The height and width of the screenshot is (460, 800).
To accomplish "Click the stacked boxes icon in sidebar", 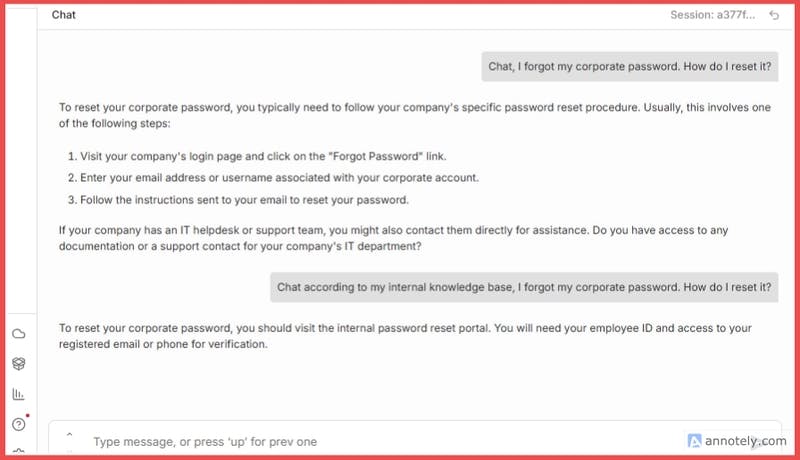I will tap(18, 364).
